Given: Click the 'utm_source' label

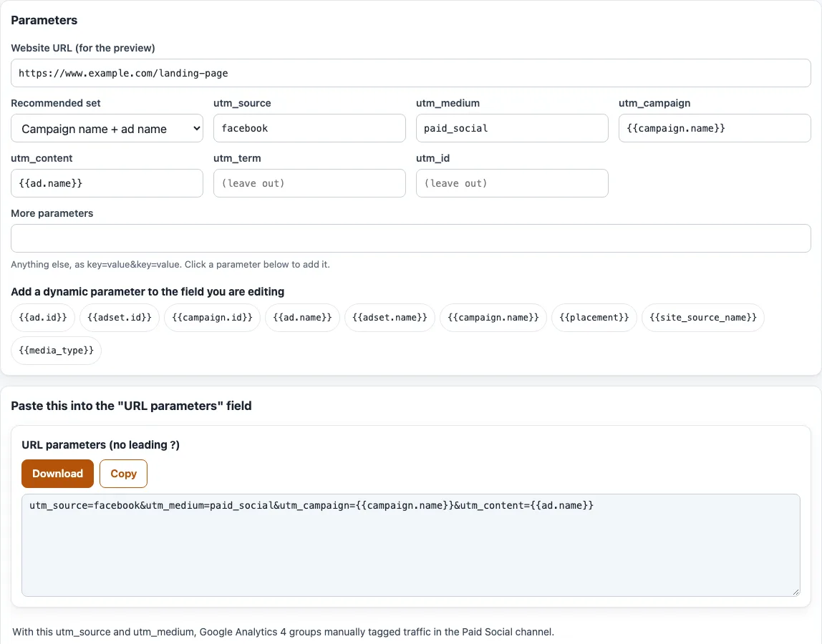Looking at the screenshot, I should tap(242, 103).
